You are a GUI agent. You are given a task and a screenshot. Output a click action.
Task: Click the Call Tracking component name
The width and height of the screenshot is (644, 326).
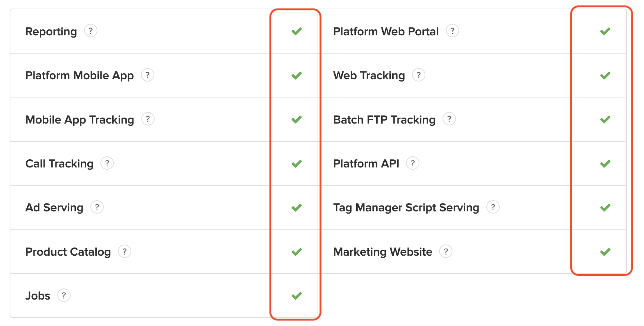tap(59, 164)
